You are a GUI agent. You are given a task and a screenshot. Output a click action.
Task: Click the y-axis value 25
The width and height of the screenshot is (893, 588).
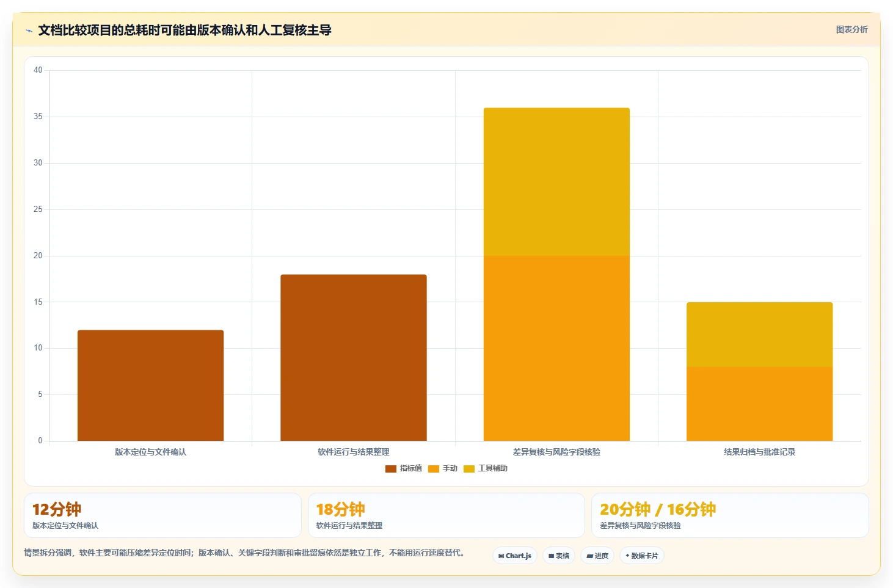point(38,209)
